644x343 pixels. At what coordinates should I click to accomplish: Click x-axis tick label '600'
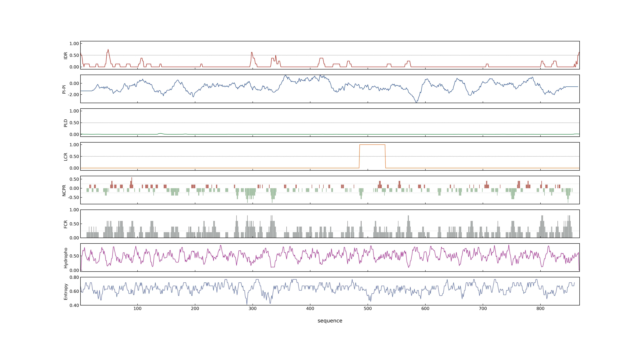pyautogui.click(x=425, y=309)
